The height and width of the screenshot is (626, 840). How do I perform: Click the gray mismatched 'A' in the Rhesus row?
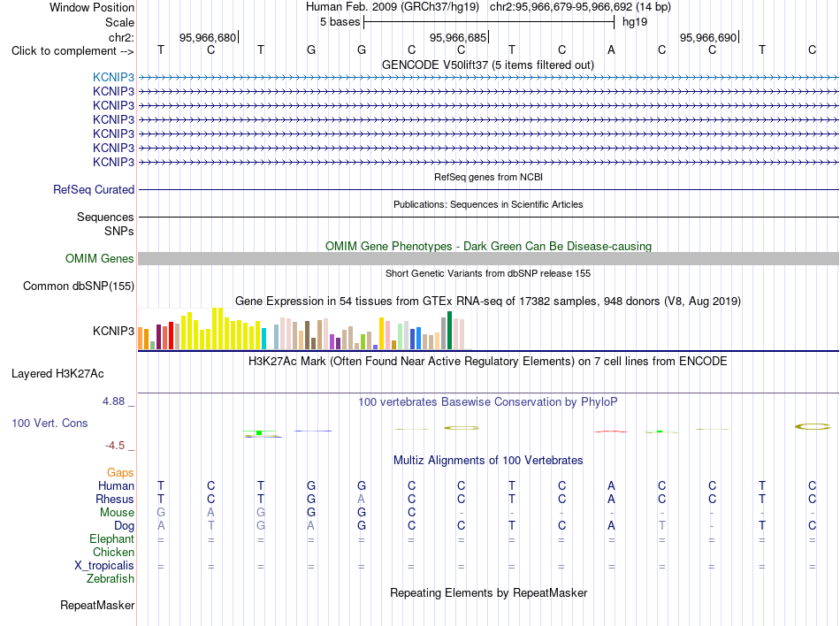point(361,499)
